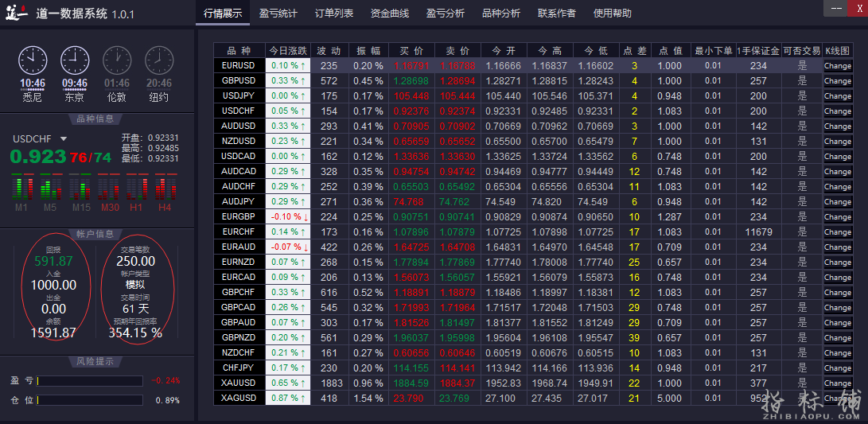Click the H4 timeframe strength meter
The width and height of the screenshot is (868, 424).
(165, 188)
